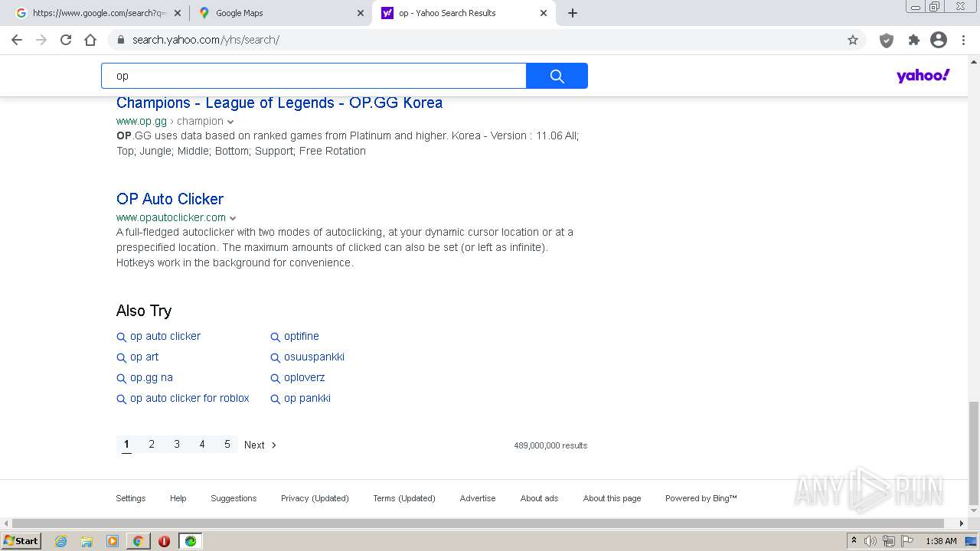Open the Help footer link
The image size is (980, 551).
pyautogui.click(x=178, y=498)
